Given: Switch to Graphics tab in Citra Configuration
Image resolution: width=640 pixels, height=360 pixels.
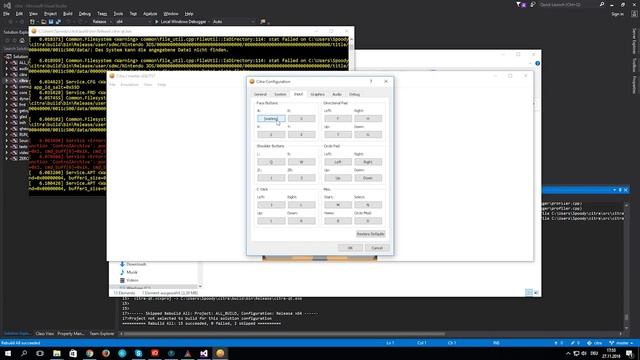Looking at the screenshot, I should click(x=318, y=94).
